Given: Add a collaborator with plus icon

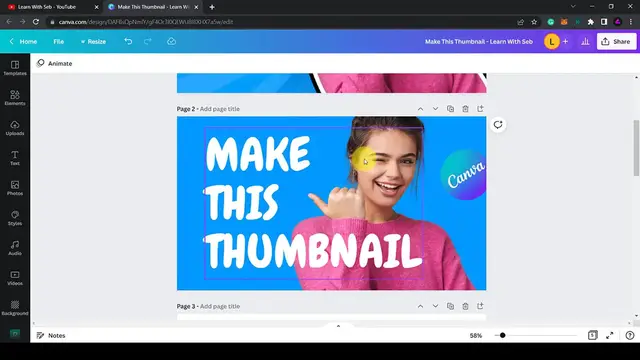Looking at the screenshot, I should (x=565, y=42).
